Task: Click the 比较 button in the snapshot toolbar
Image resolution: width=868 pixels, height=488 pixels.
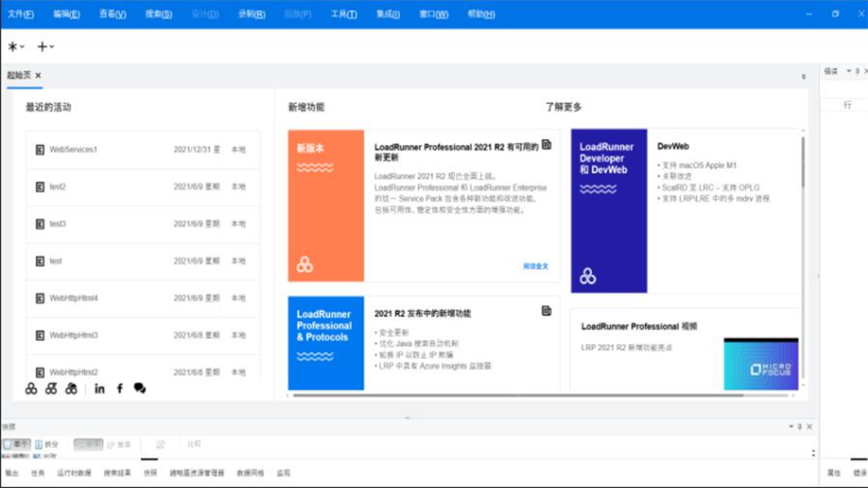Action: 194,445
